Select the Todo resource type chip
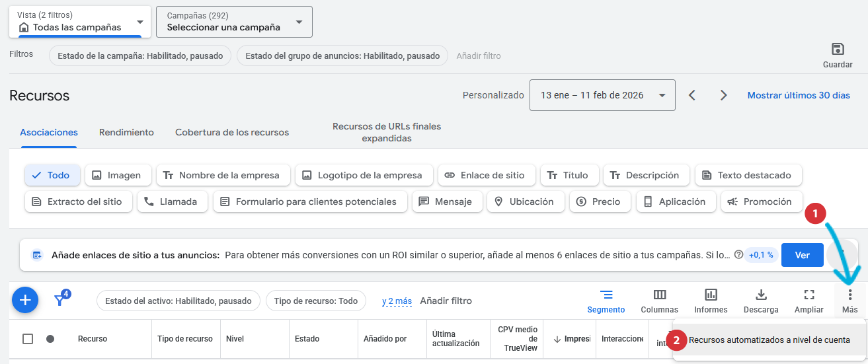The height and width of the screenshot is (364, 868). pyautogui.click(x=52, y=175)
